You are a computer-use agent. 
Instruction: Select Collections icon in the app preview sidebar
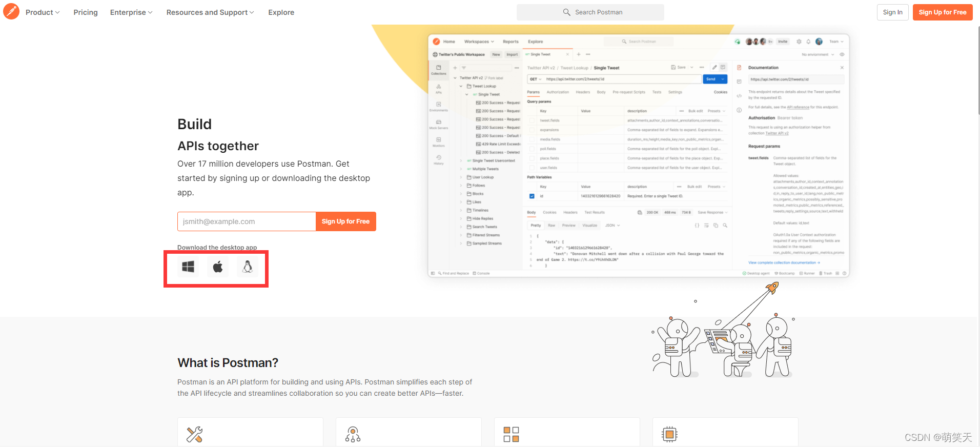439,70
